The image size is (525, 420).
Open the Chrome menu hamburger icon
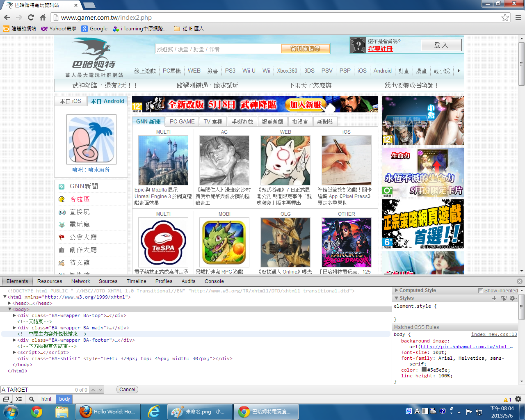518,17
